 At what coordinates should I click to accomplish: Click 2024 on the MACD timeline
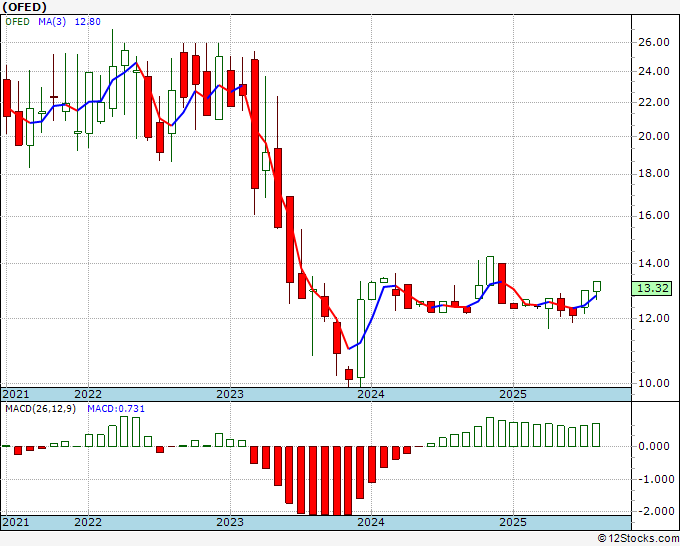371,522
